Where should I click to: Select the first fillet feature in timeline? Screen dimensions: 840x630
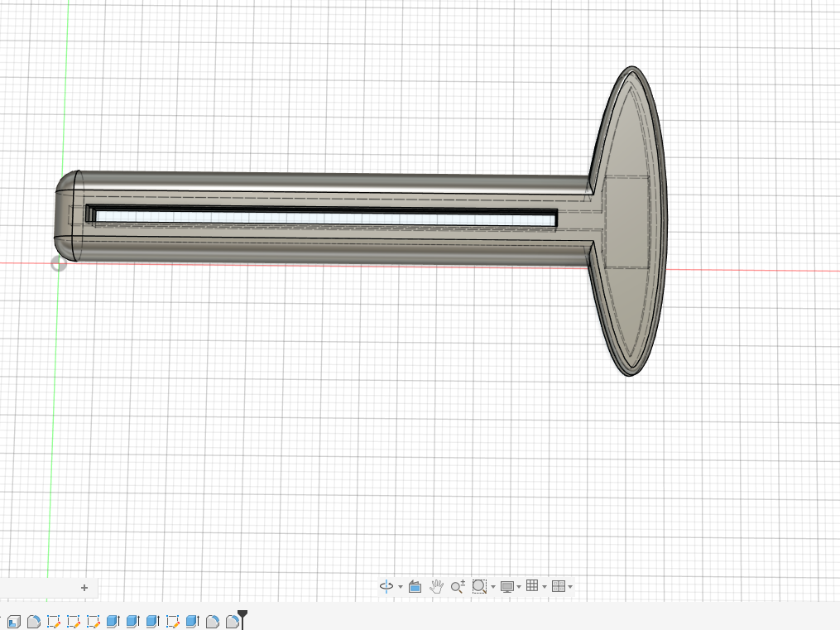(x=34, y=622)
